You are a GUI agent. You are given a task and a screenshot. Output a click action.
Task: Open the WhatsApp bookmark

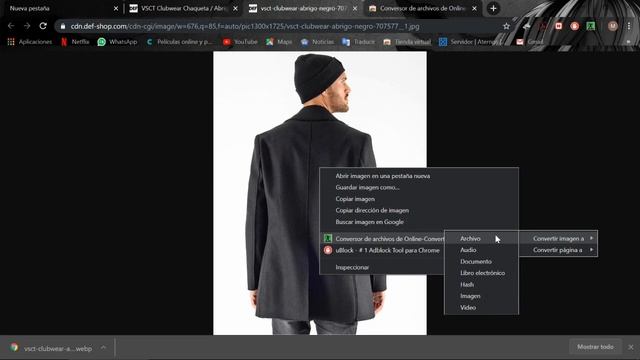pyautogui.click(x=118, y=42)
